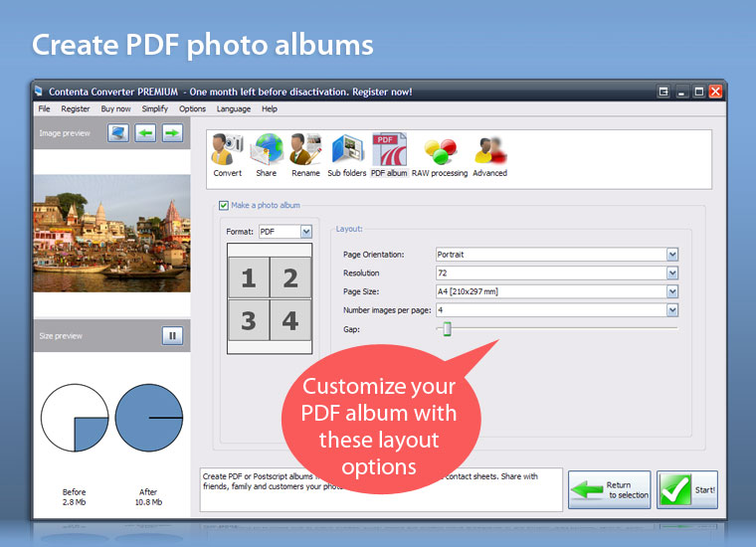
Task: Open the Page Orientation dropdown
Action: 672,255
